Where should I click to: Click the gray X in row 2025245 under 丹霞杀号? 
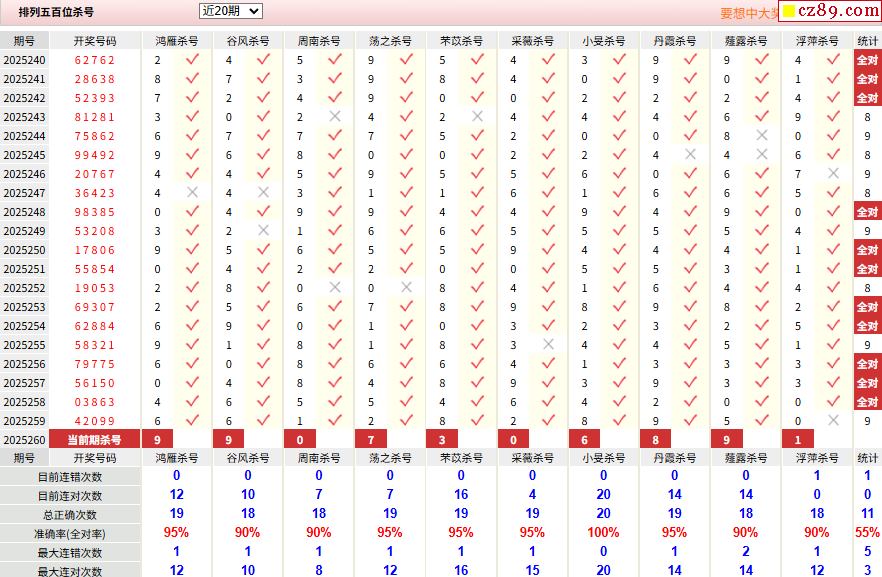[691, 154]
